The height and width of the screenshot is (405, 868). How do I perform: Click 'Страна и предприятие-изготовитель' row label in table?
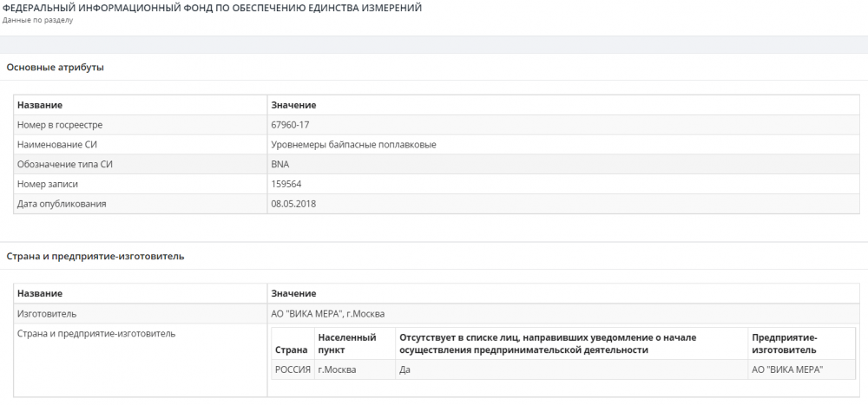96,334
